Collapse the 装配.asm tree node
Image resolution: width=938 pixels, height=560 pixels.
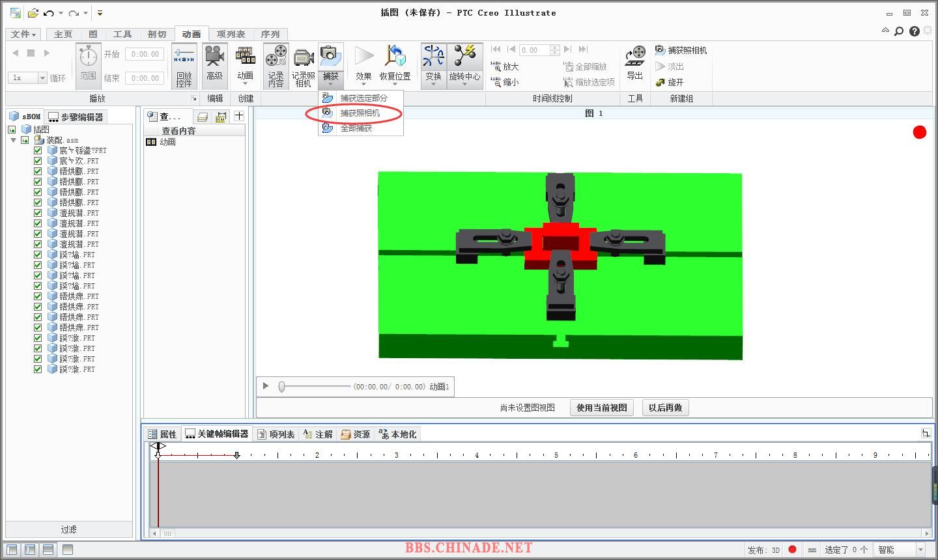coord(13,140)
